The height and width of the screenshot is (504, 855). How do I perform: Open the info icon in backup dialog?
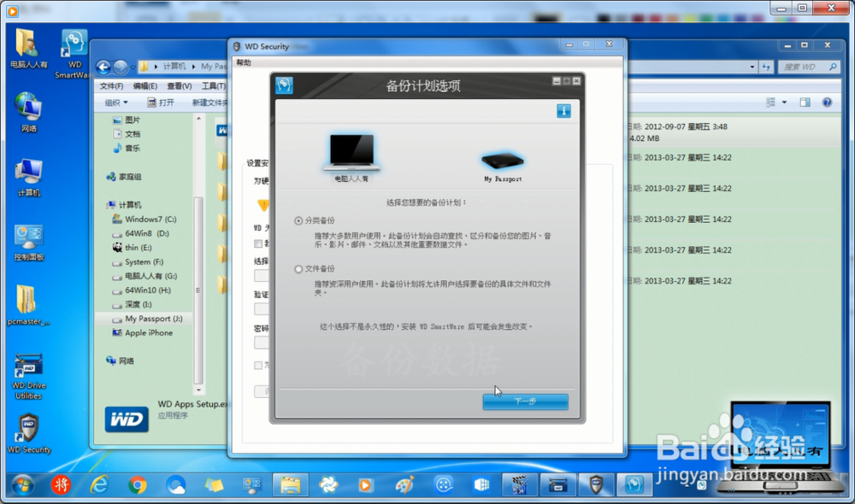tap(563, 111)
